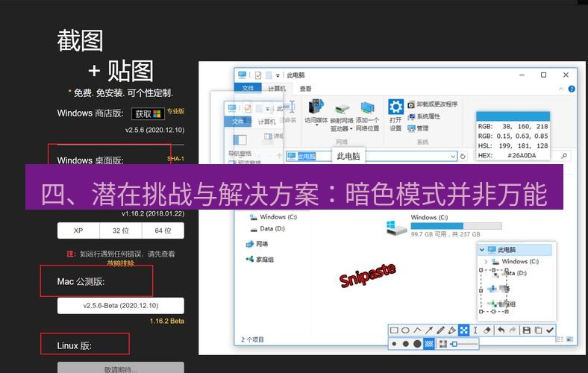
Task: Click 卸载或更改程序 in ribbon
Action: (x=433, y=104)
